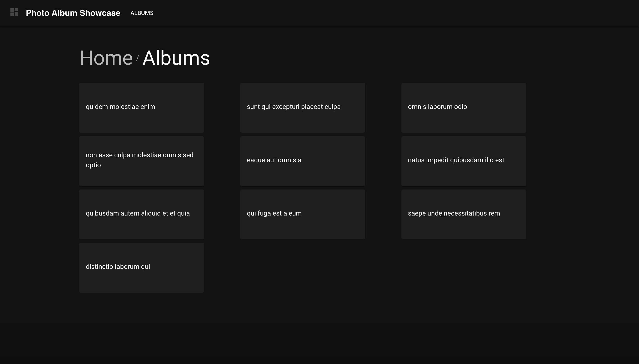
Task: Click the breadcrumb slash separator
Action: click(137, 58)
